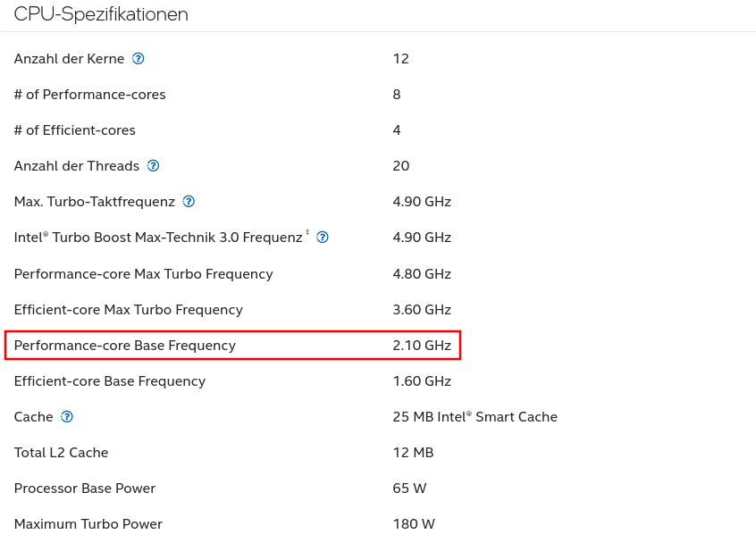Show info for Turbo Boost Max-Technik 3.0 Frequenz

[x=323, y=238]
